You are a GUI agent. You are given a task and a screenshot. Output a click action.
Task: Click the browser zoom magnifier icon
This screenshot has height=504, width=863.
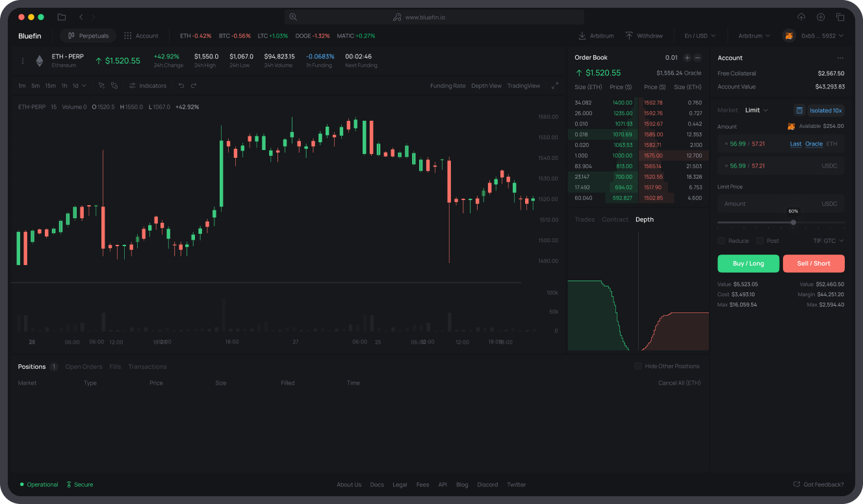(x=293, y=17)
